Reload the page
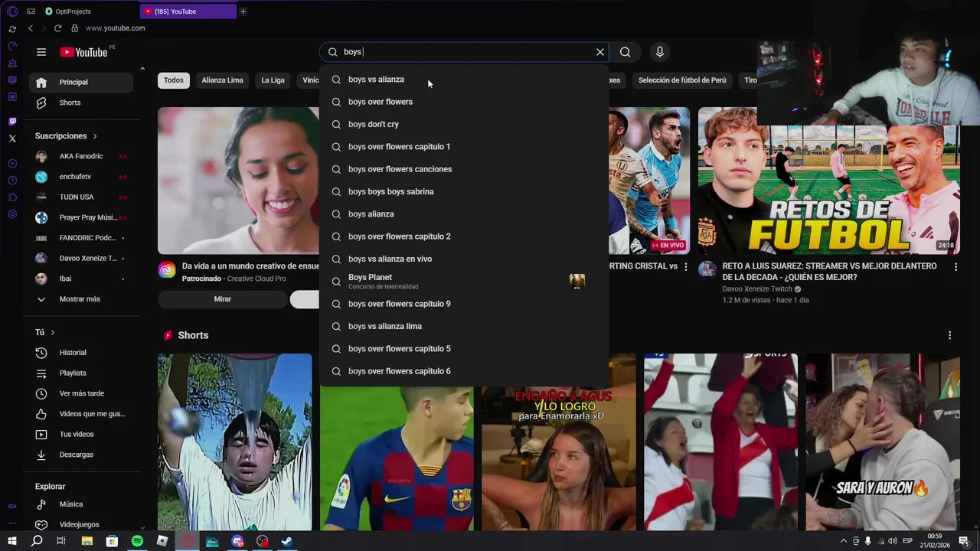The width and height of the screenshot is (980, 551). pos(57,28)
